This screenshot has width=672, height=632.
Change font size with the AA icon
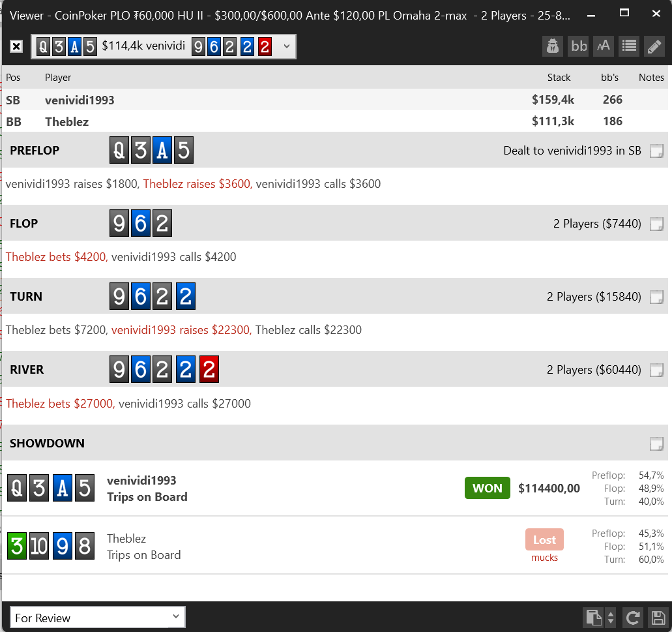click(x=604, y=46)
